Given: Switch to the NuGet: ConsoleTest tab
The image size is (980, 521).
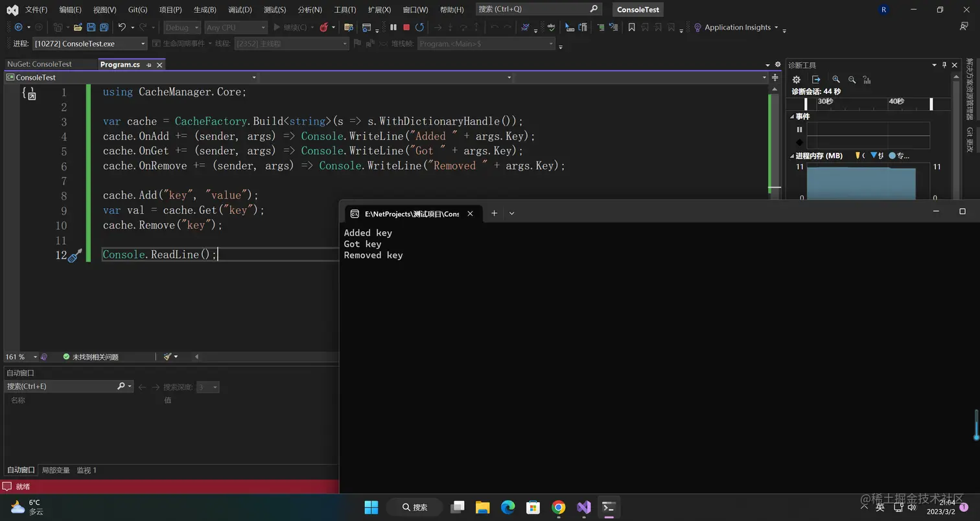Looking at the screenshot, I should click(40, 64).
